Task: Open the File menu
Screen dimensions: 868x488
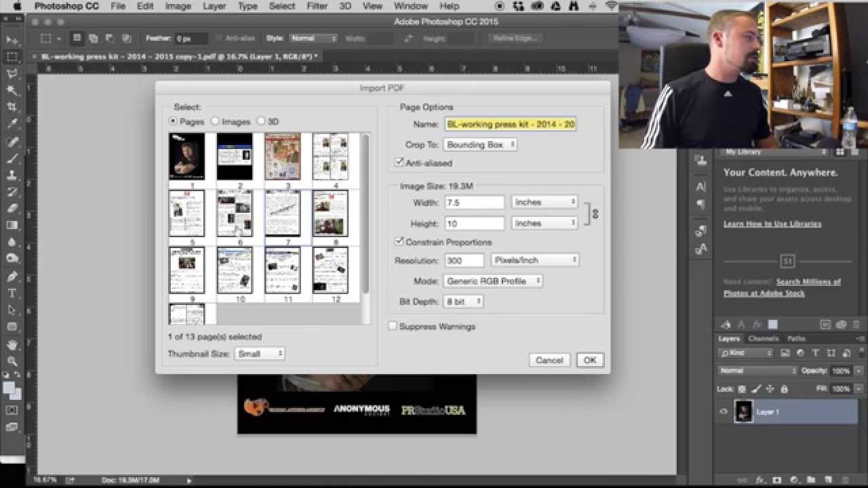Action: [x=118, y=6]
